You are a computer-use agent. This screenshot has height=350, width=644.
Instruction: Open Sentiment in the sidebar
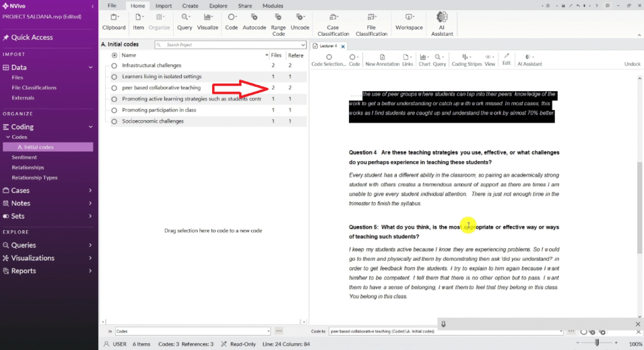24,157
